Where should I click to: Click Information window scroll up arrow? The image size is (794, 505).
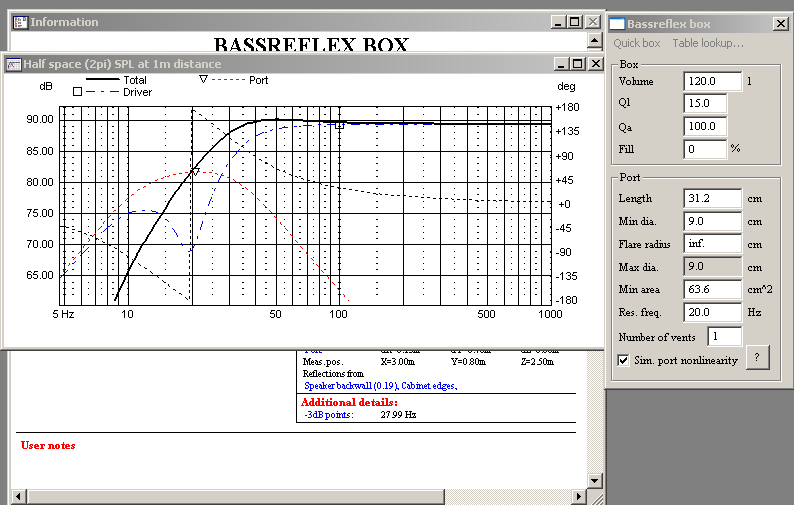pos(594,40)
